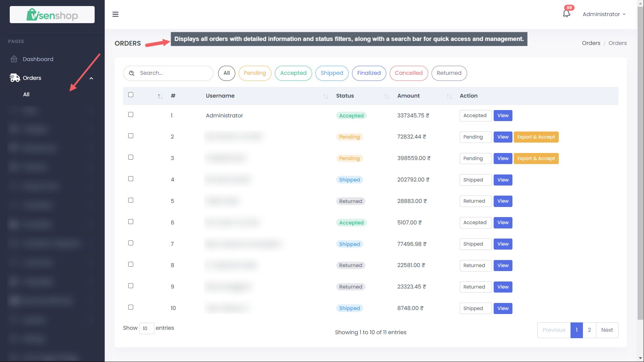Image resolution: width=644 pixels, height=362 pixels.
Task: Click View button for order 10
Action: click(503, 308)
